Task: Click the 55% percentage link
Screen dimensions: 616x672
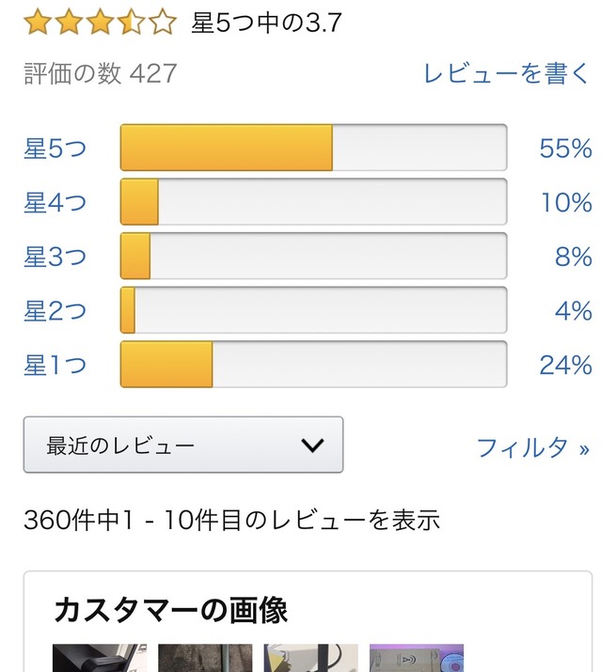Action: point(565,148)
